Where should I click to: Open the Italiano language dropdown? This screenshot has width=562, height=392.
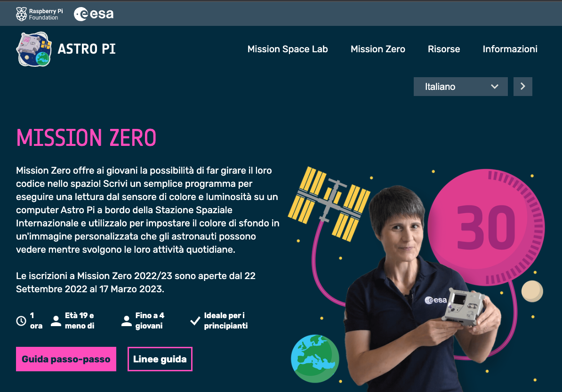(461, 87)
